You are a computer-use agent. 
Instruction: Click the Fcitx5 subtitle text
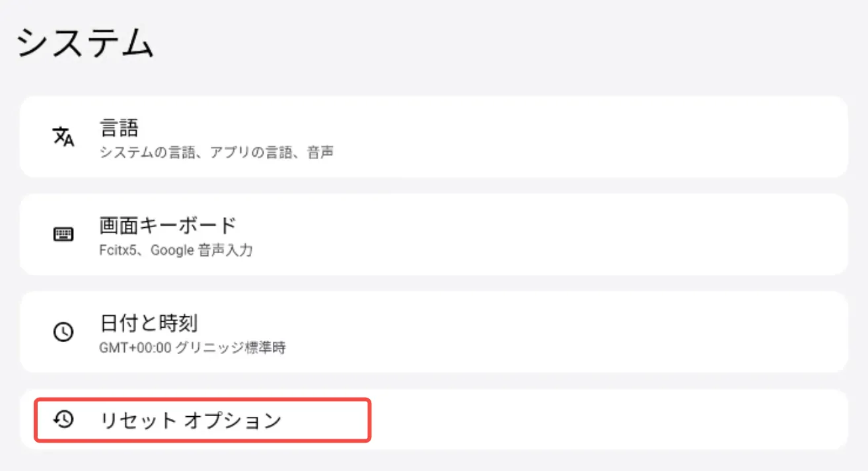117,250
